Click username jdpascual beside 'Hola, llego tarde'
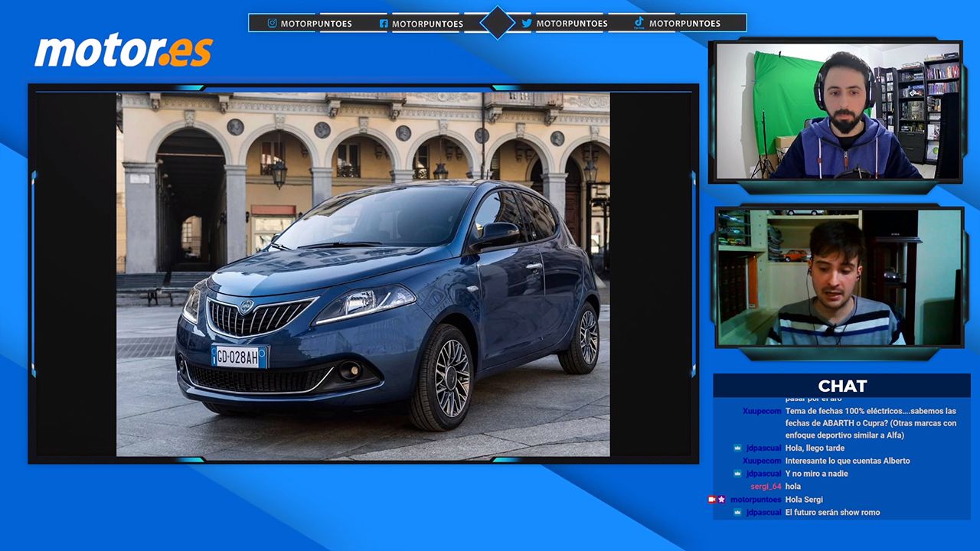This screenshot has height=551, width=980. (764, 448)
